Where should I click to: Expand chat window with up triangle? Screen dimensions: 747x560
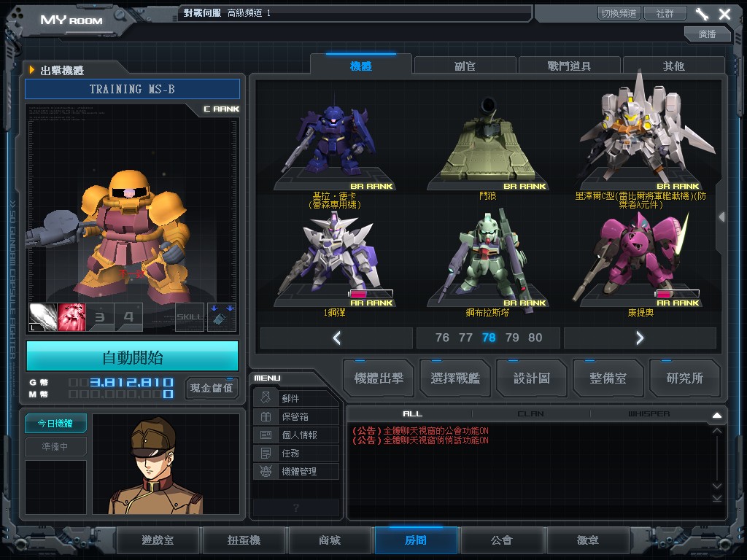(717, 415)
